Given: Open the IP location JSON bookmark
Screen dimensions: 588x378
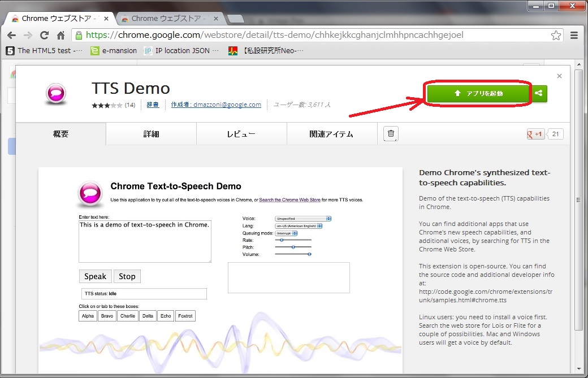Looking at the screenshot, I should 181,51.
